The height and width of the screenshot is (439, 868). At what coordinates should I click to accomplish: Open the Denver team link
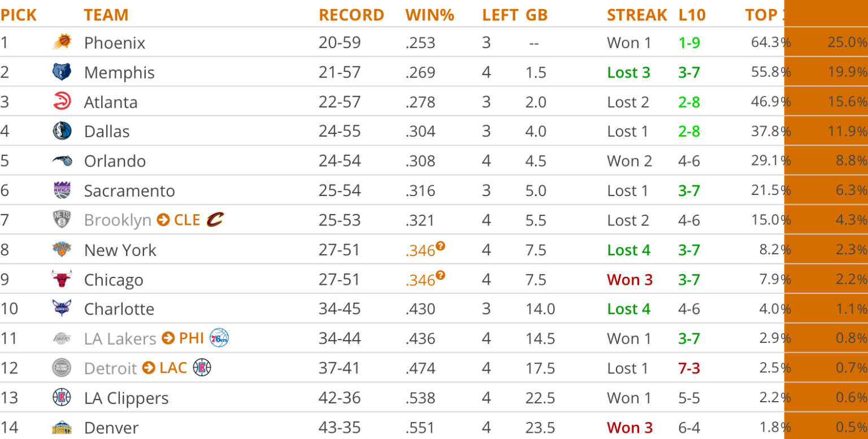tap(111, 428)
